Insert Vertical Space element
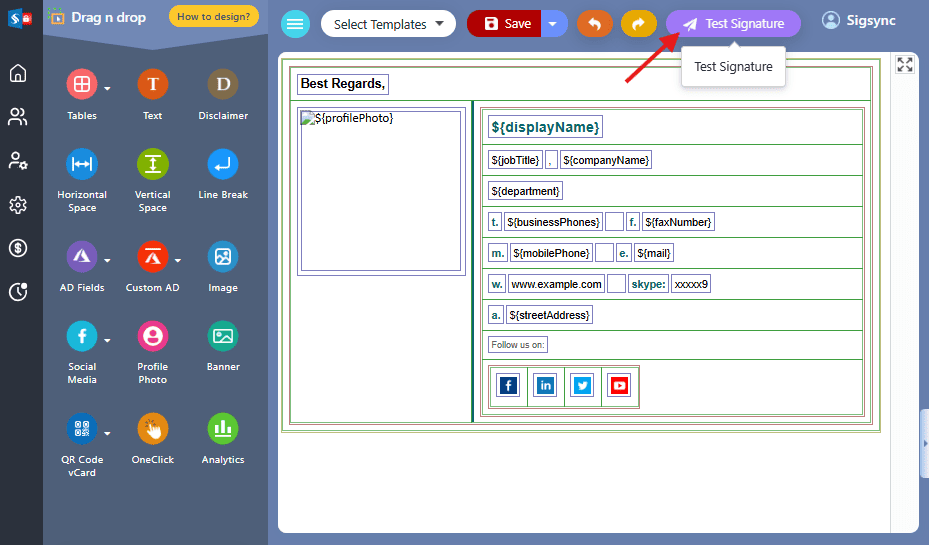Image resolution: width=929 pixels, height=545 pixels. pos(152,164)
